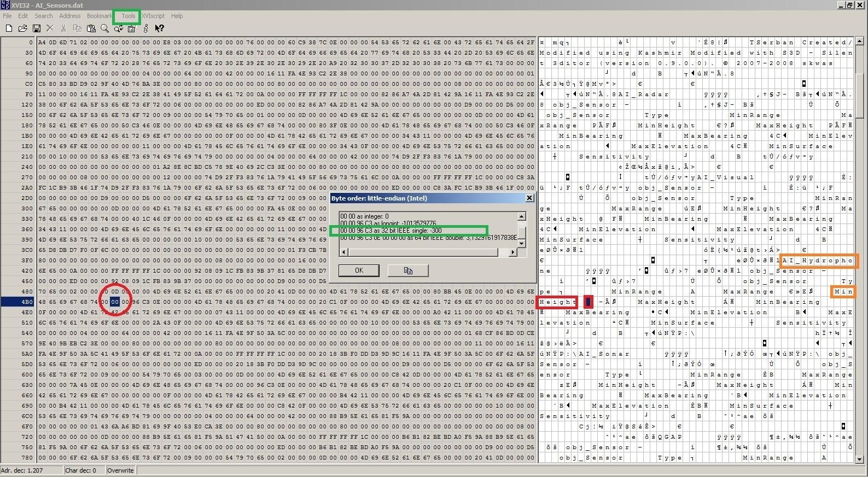Open the File menu

(7, 16)
